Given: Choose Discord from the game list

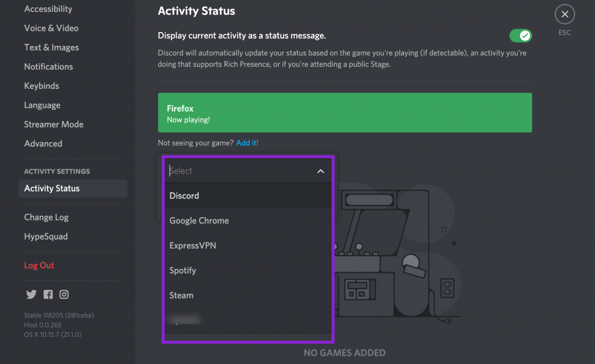Looking at the screenshot, I should click(x=184, y=196).
